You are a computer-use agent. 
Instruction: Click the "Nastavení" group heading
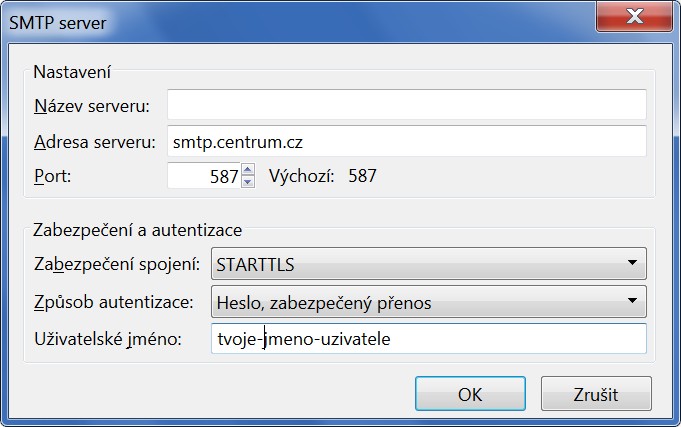tap(72, 72)
